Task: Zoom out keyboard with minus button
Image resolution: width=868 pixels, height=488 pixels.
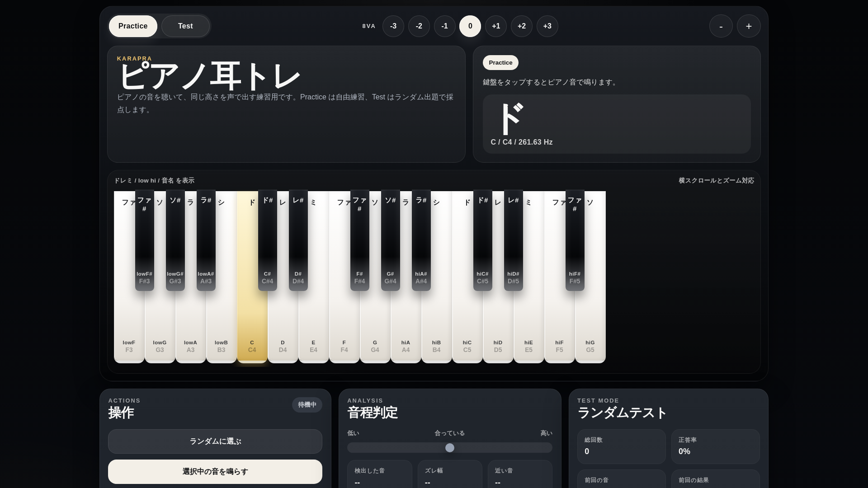Action: pos(721,26)
